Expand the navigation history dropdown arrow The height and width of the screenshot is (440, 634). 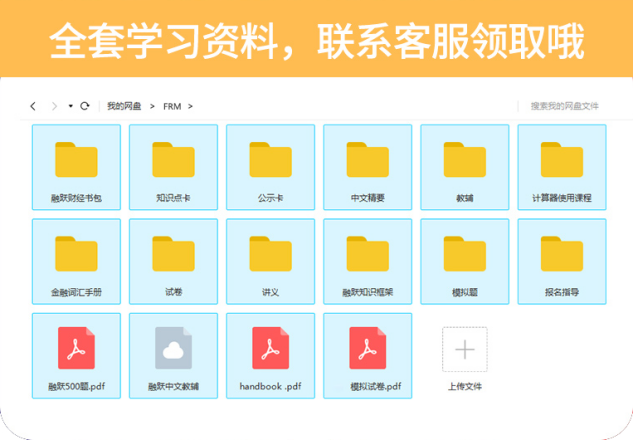[x=70, y=106]
